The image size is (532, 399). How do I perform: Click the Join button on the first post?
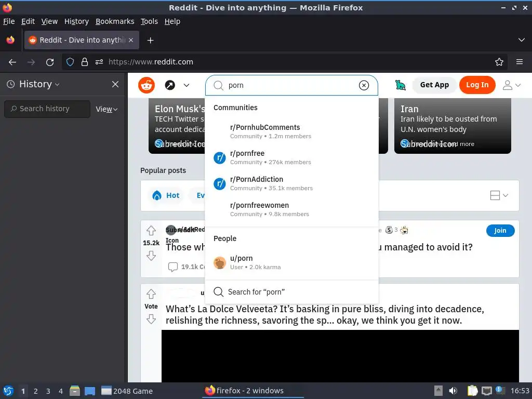point(500,230)
